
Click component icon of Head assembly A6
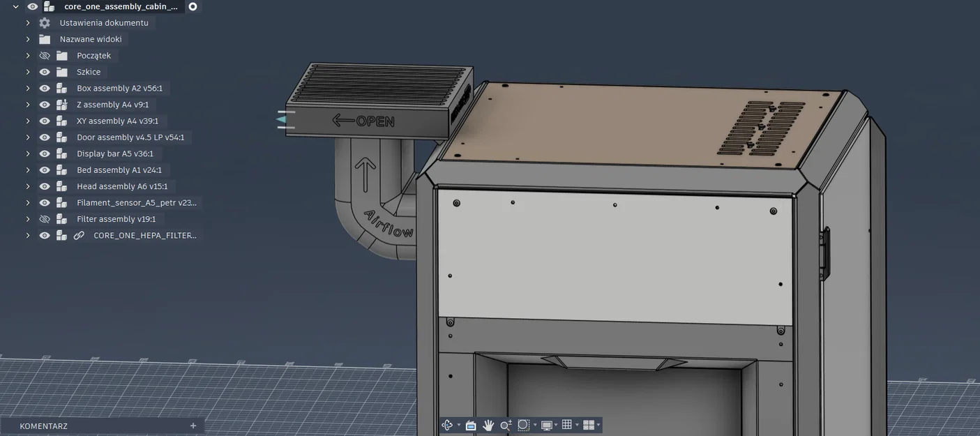click(x=62, y=186)
